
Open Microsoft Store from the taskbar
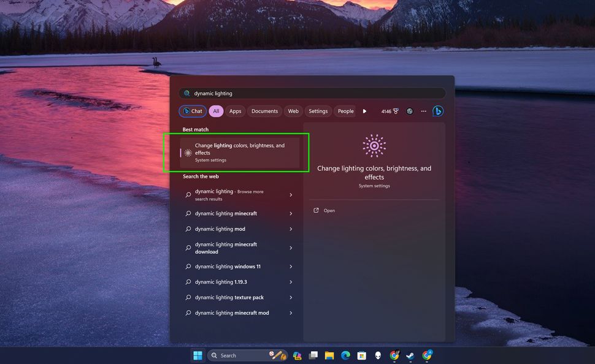[361, 355]
